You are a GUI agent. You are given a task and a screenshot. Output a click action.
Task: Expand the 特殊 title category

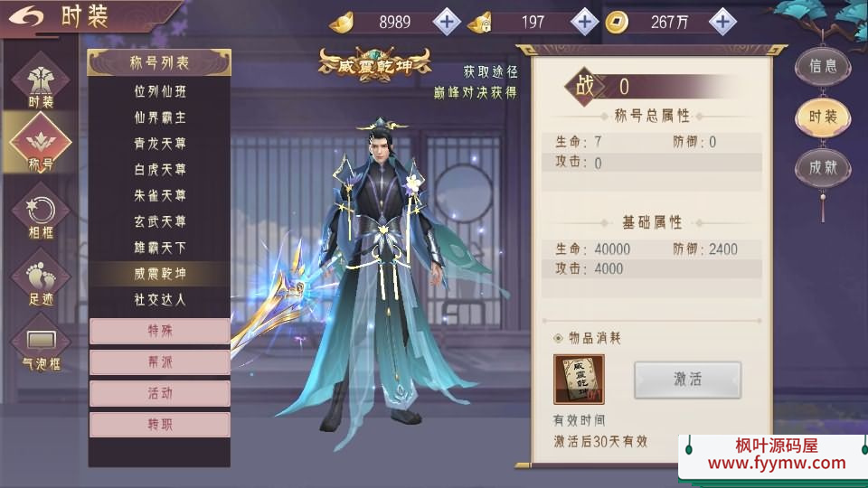pos(159,331)
